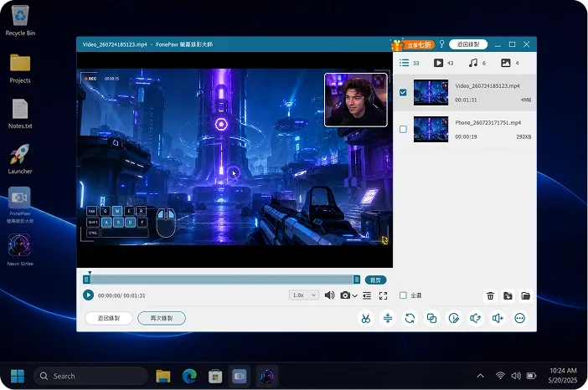The width and height of the screenshot is (588, 390).
Task: Click the key register icon in title bar
Action: [x=441, y=44]
